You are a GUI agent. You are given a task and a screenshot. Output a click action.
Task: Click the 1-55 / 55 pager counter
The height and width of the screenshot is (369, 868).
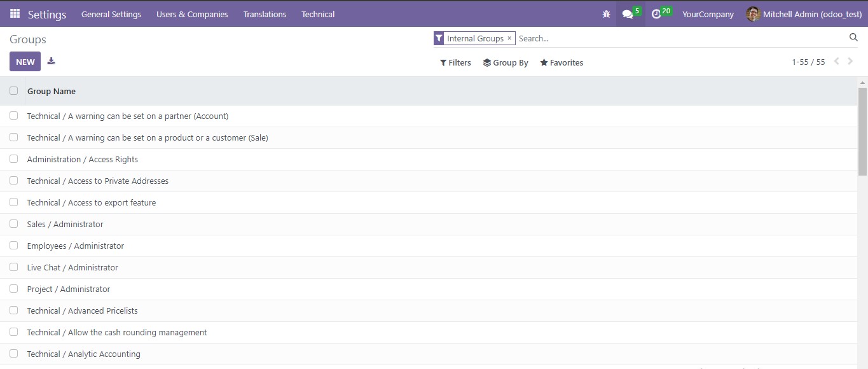(808, 62)
